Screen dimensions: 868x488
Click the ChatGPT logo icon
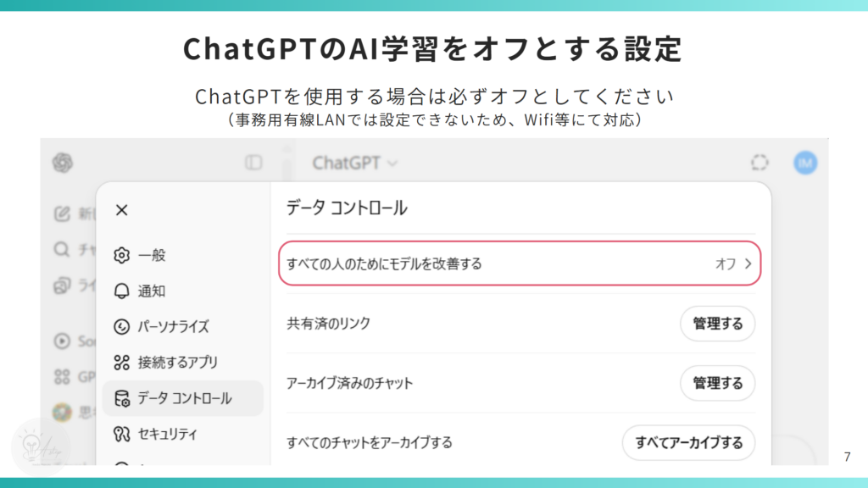(x=61, y=162)
